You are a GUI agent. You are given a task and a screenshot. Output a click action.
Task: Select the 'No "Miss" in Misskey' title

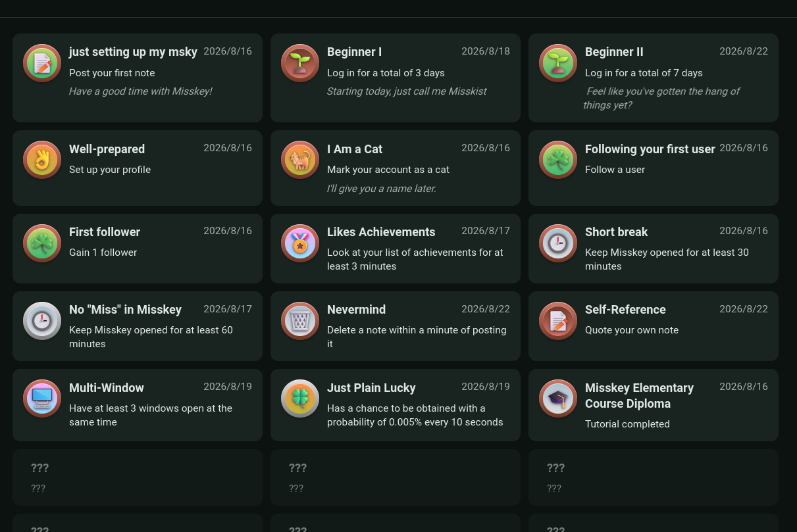(x=125, y=310)
